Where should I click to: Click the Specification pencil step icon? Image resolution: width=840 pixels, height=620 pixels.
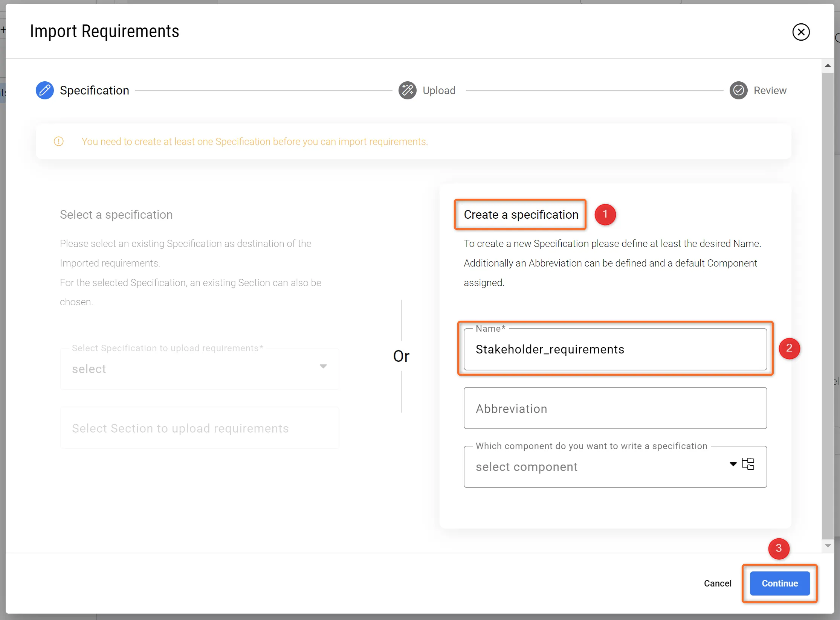pyautogui.click(x=44, y=90)
